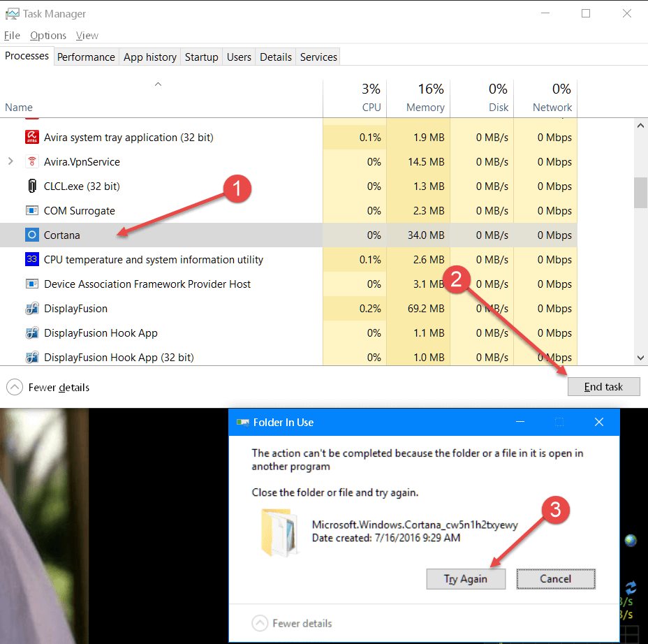Click the process list scrollbar down arrow
This screenshot has height=644, width=648.
(640, 358)
